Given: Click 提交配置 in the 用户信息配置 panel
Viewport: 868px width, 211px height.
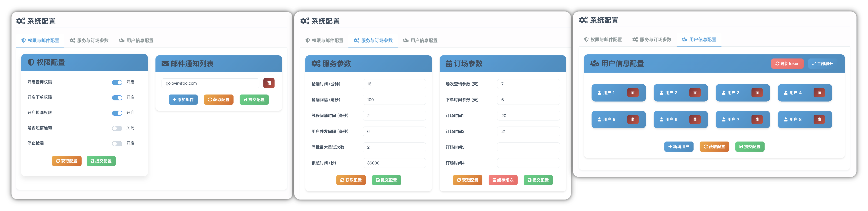Looking at the screenshot, I should (x=750, y=147).
